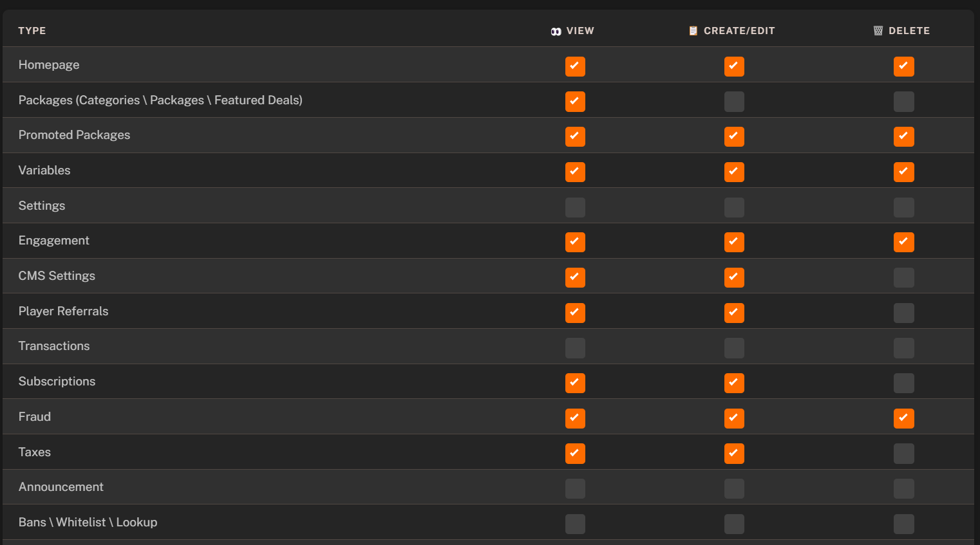Viewport: 980px width, 545px height.
Task: Enable Delete permission for Announcement
Action: (904, 488)
